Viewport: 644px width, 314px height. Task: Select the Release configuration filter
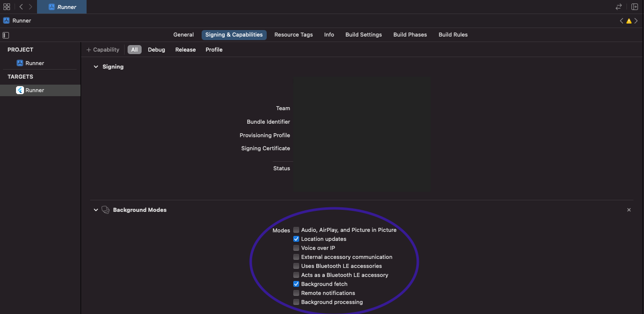(185, 50)
